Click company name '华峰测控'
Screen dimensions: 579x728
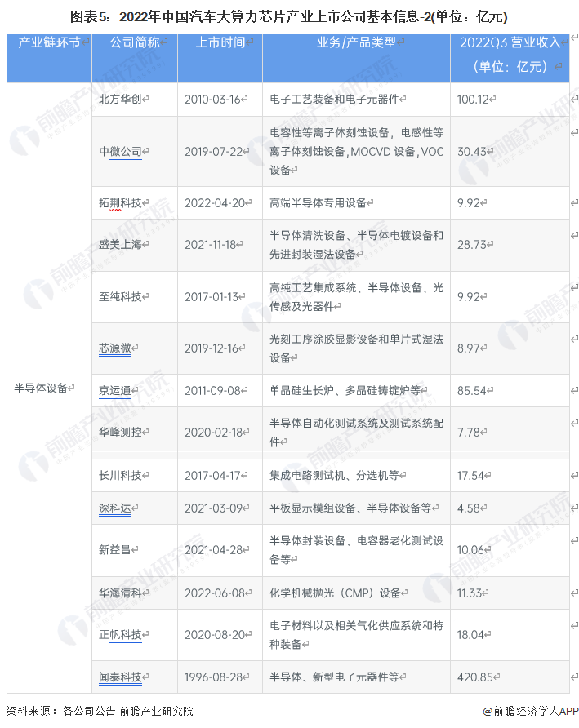(120, 433)
